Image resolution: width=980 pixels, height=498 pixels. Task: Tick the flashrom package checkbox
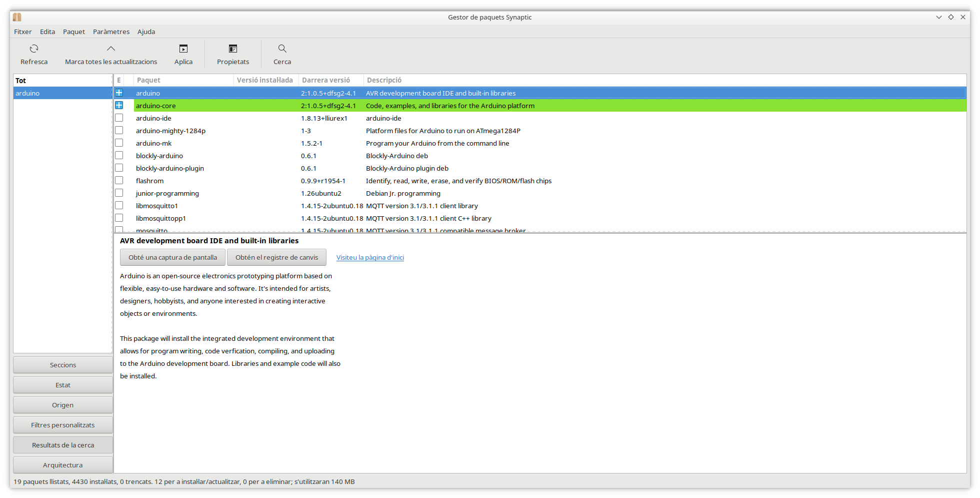119,181
